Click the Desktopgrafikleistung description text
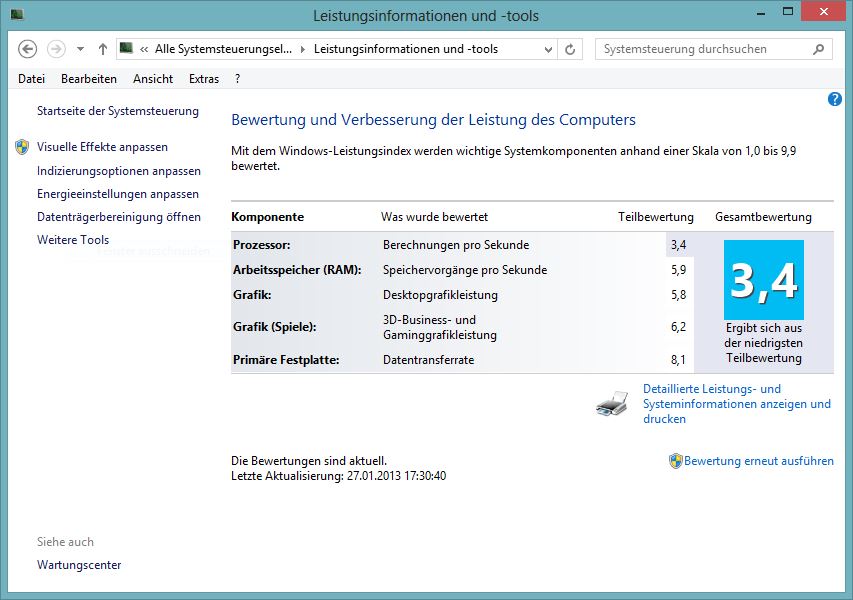This screenshot has width=853, height=600. click(440, 295)
